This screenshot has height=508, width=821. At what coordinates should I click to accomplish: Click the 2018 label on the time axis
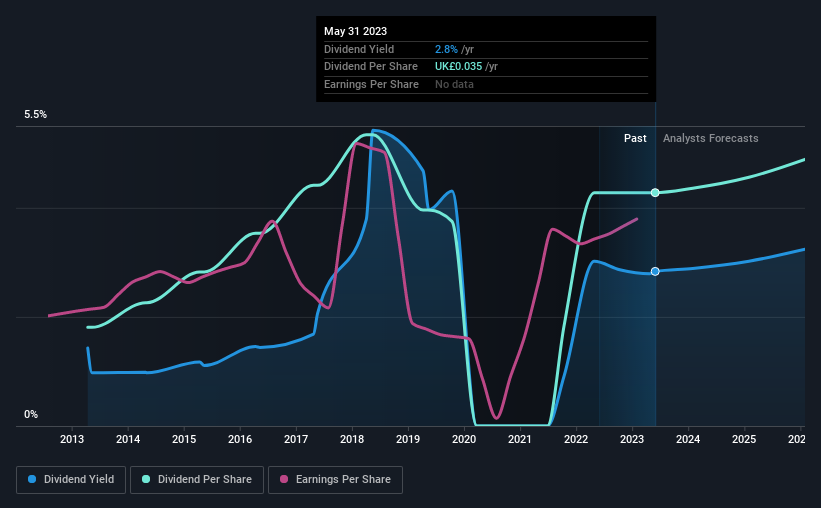(352, 439)
